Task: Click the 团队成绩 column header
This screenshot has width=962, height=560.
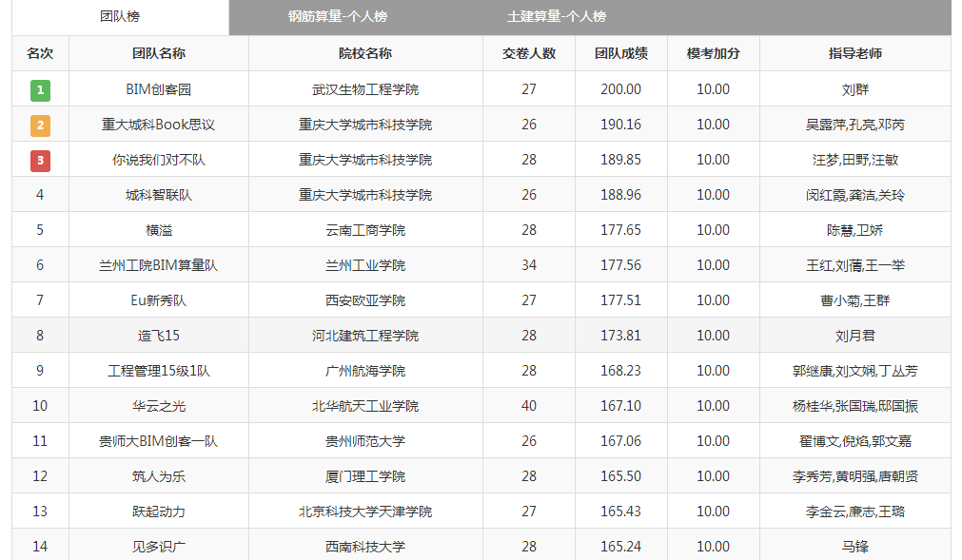Action: click(x=621, y=53)
